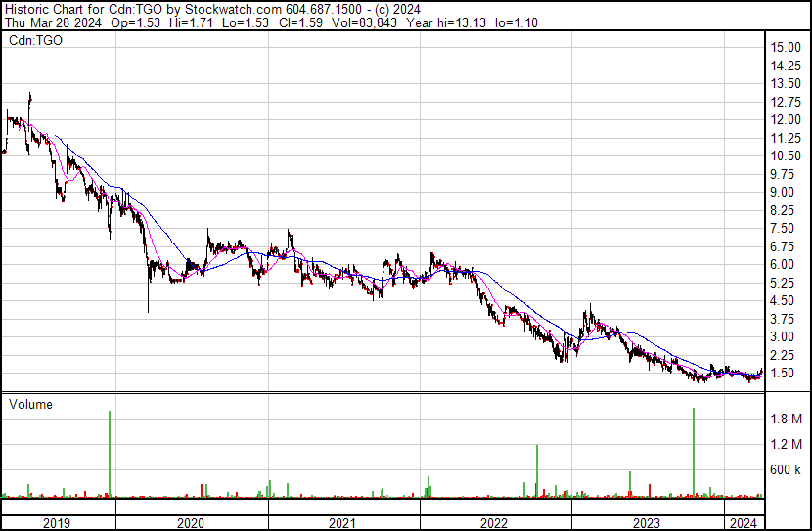
Task: Click the tallest volume bar in late 2023
Action: (x=694, y=452)
